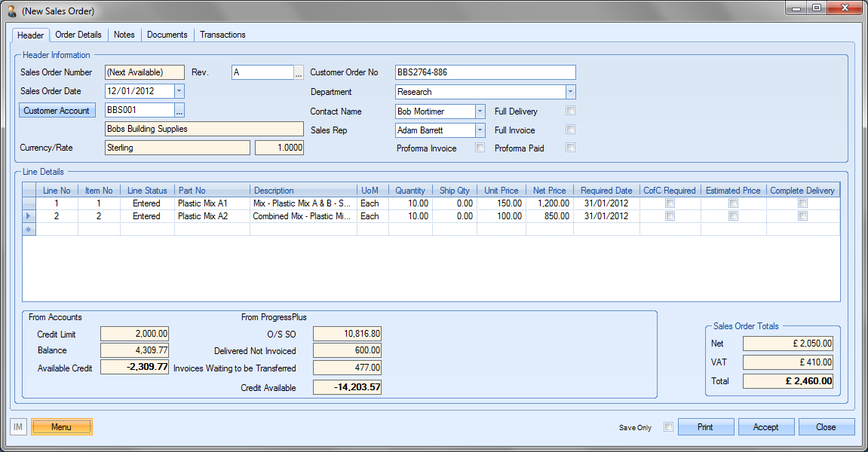The image size is (868, 452).
Task: Click the Rev. ellipsis browse button
Action: coord(299,73)
